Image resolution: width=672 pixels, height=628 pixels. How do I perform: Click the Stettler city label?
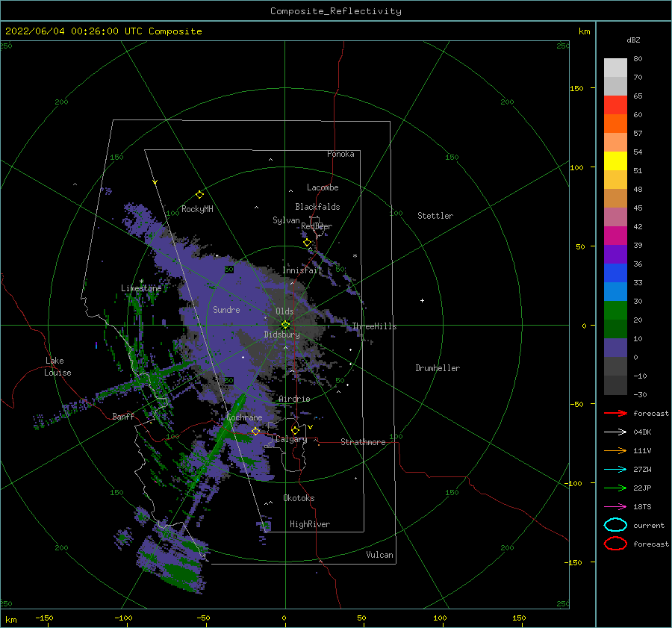tap(435, 216)
